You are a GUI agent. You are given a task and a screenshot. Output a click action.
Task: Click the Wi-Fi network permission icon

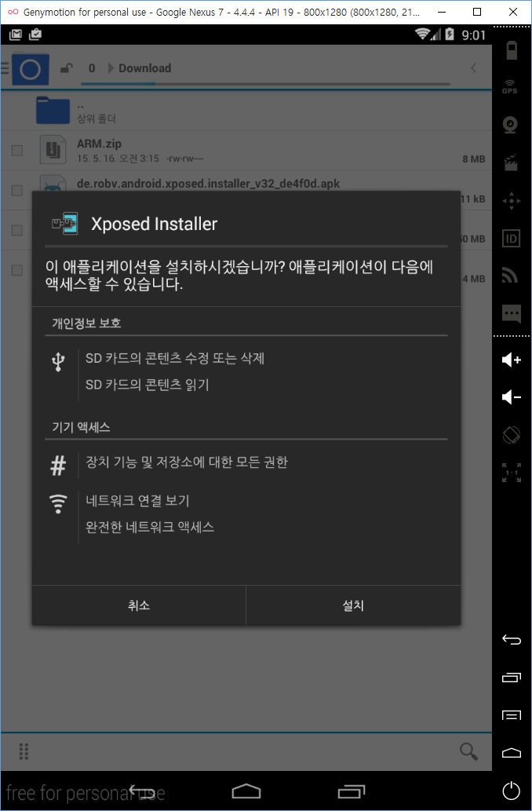[58, 504]
